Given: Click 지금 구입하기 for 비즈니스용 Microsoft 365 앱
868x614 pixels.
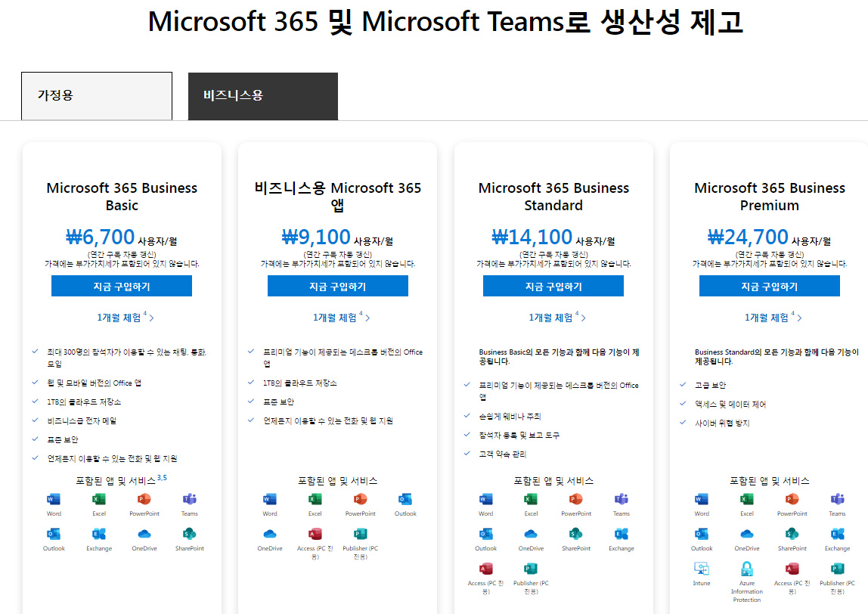Looking at the screenshot, I should point(338,287).
